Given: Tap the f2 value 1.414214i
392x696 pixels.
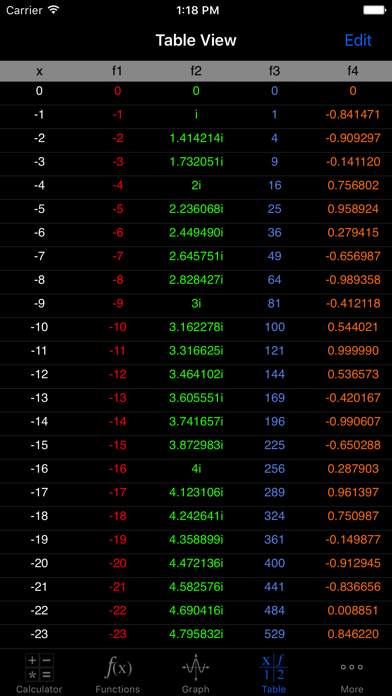Looking at the screenshot, I should click(196, 138).
